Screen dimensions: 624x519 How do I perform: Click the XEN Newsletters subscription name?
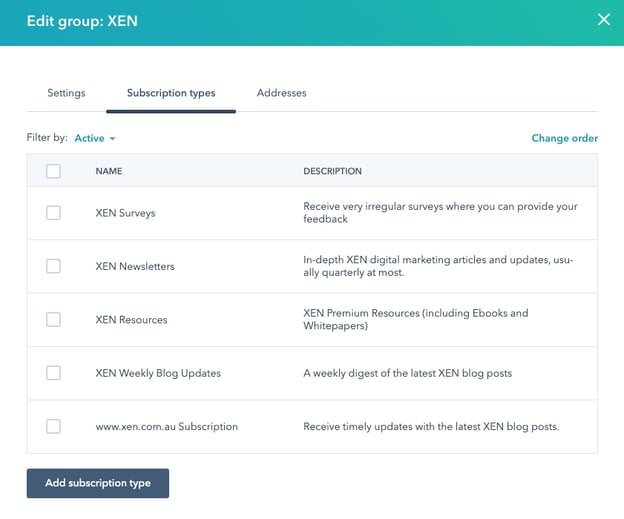point(135,267)
